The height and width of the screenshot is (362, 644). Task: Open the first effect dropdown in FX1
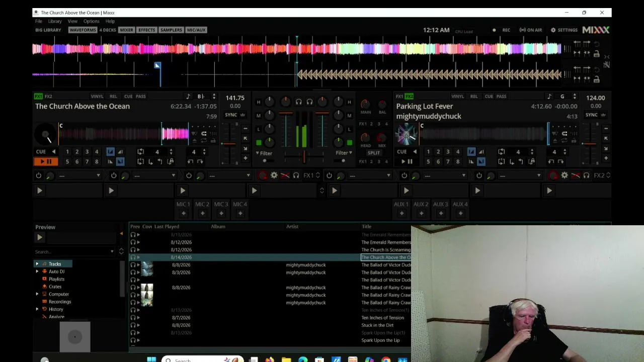click(x=79, y=175)
